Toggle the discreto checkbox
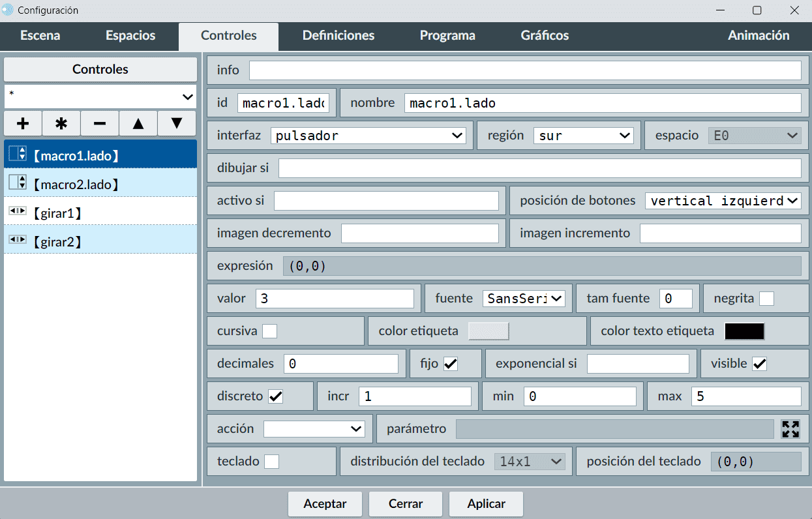The width and height of the screenshot is (812, 519). [x=276, y=396]
